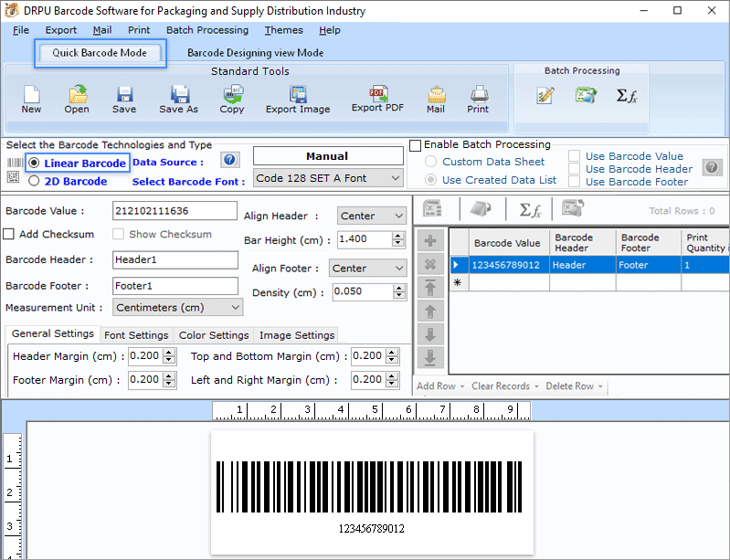Switch to the Color Settings tab

click(x=214, y=335)
